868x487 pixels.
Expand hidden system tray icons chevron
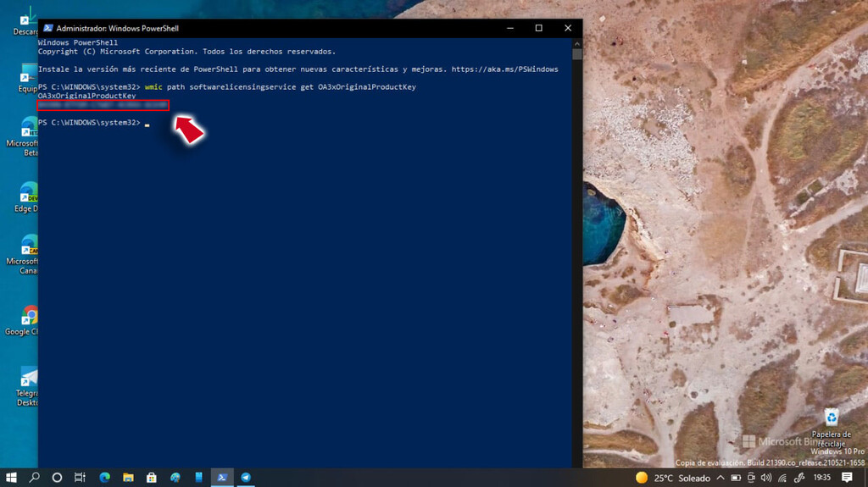(x=720, y=478)
